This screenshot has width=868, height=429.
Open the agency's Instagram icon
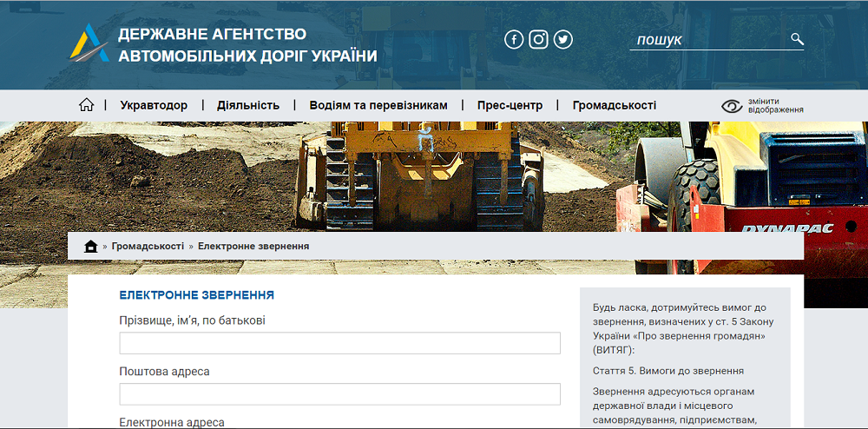click(538, 39)
